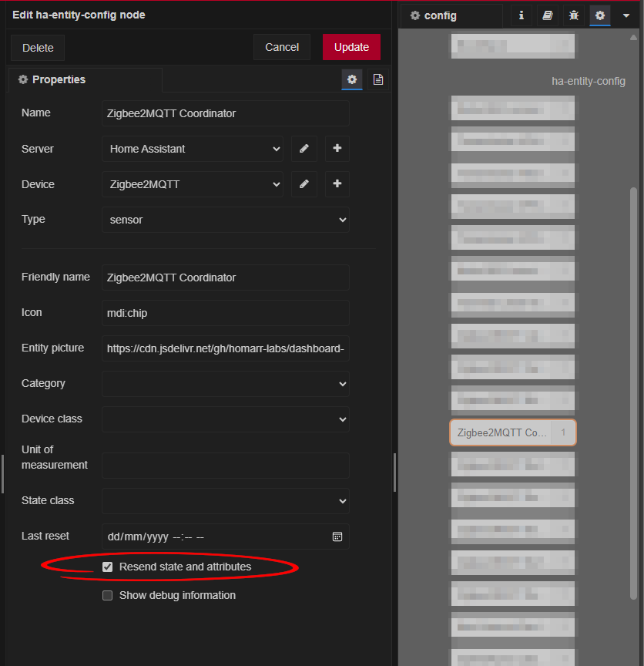Image resolution: width=644 pixels, height=666 pixels.
Task: Click the Entity picture URL field
Action: [226, 348]
